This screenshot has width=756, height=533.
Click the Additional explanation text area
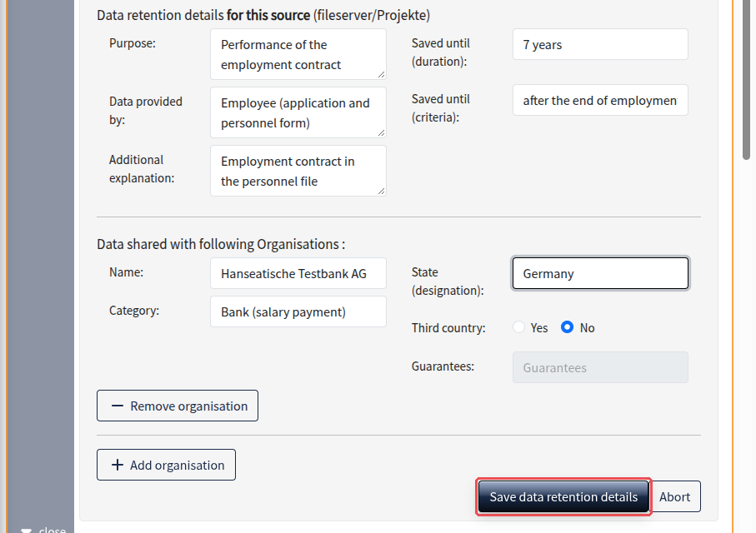[x=298, y=171]
